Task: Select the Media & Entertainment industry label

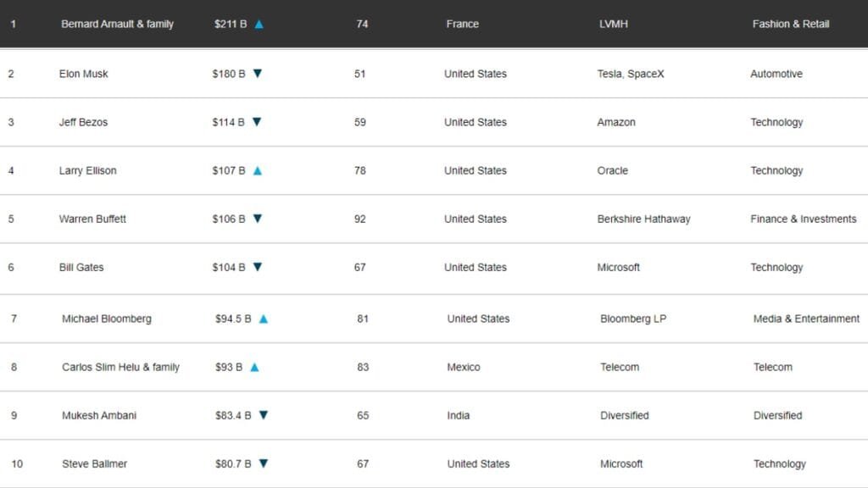Action: click(x=806, y=319)
